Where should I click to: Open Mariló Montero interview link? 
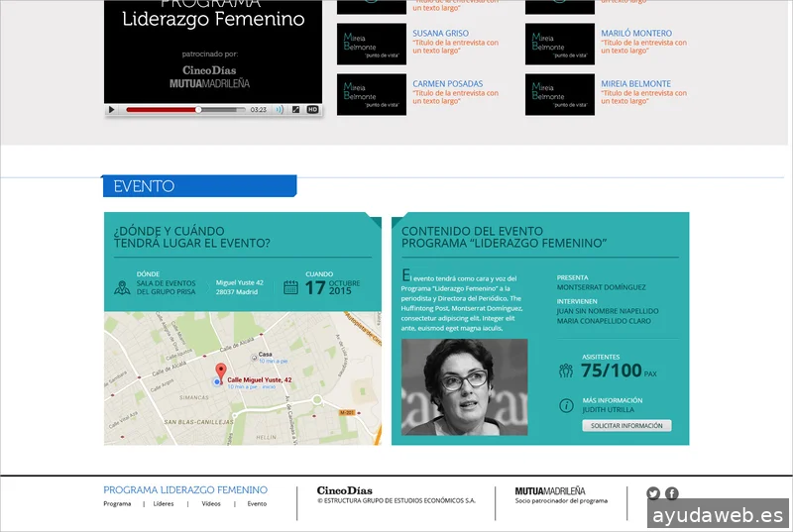[x=636, y=33]
